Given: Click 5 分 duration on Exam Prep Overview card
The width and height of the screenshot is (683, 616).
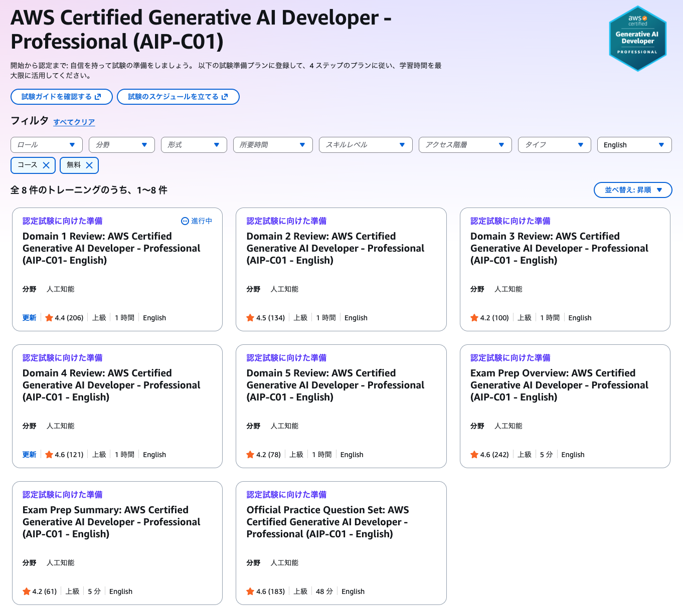Looking at the screenshot, I should [x=547, y=455].
